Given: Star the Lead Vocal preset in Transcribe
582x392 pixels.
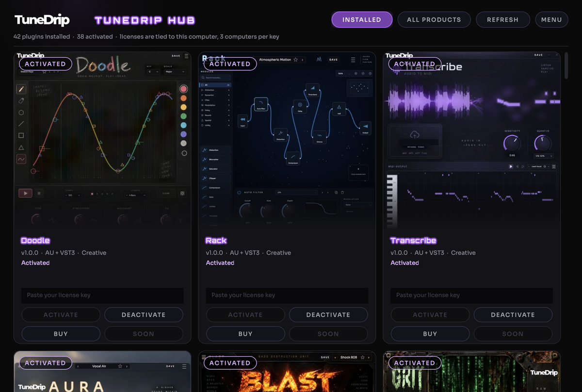Looking at the screenshot, I should click(x=545, y=166).
